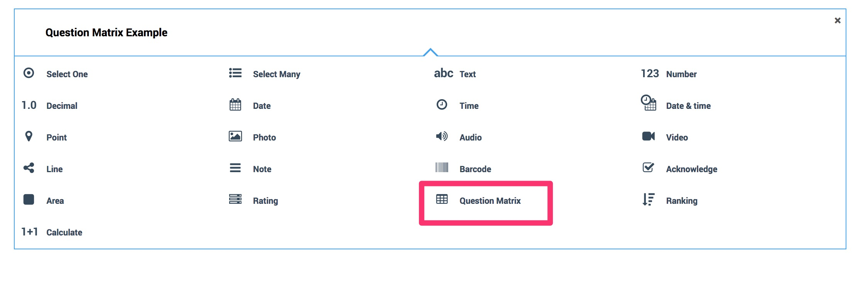Select the Decimal question type

click(x=62, y=106)
